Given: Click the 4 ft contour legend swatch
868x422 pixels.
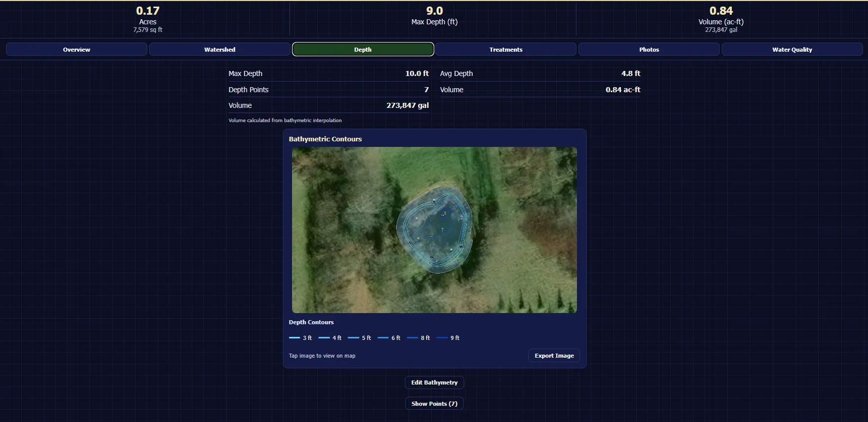Looking at the screenshot, I should [x=324, y=338].
